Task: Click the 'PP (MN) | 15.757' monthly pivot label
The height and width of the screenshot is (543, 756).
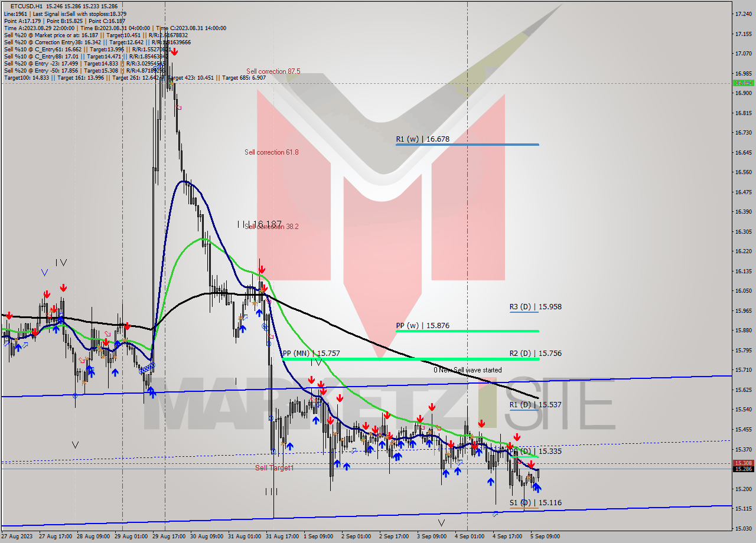Action: tap(311, 354)
